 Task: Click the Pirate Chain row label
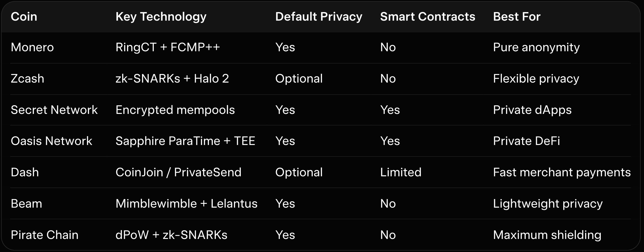coord(44,235)
